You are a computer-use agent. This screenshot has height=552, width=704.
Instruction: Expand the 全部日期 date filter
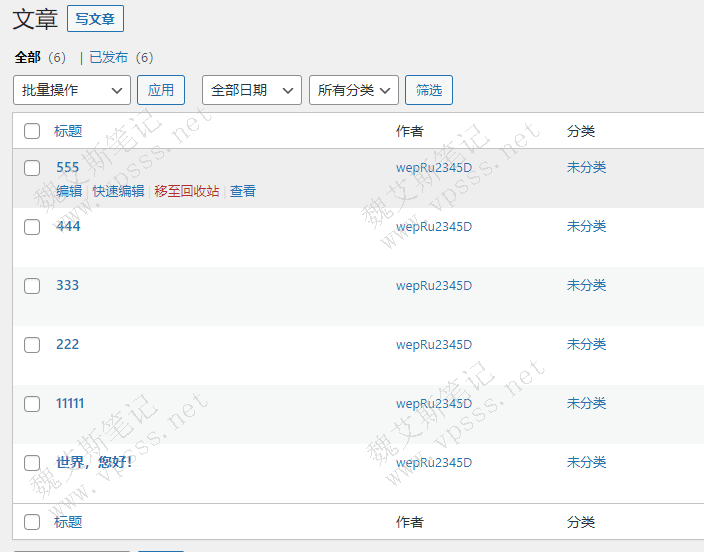click(251, 90)
